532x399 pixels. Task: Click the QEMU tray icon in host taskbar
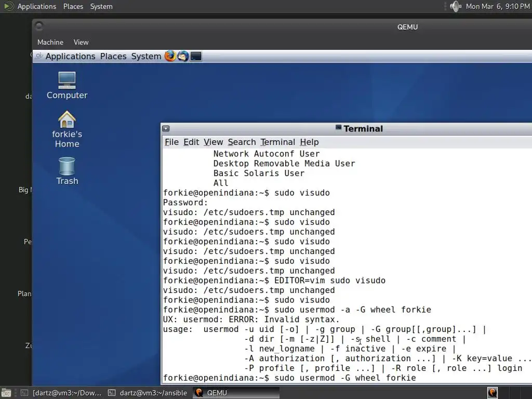[x=493, y=393]
